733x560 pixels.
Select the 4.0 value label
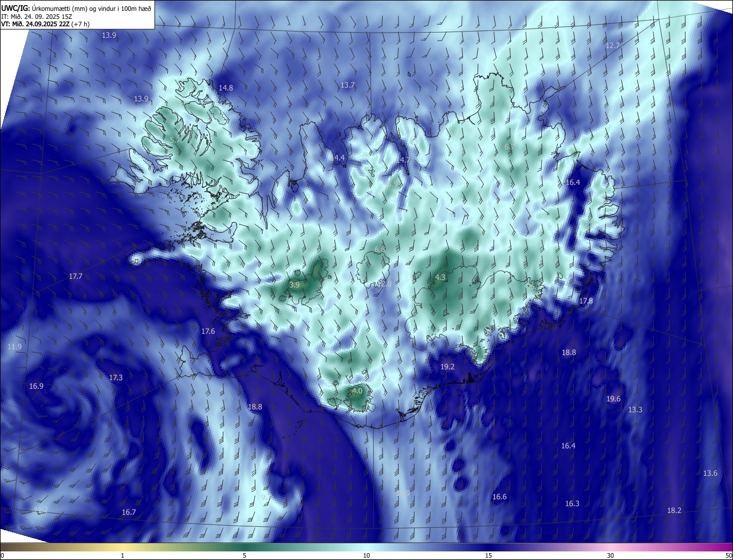[357, 391]
